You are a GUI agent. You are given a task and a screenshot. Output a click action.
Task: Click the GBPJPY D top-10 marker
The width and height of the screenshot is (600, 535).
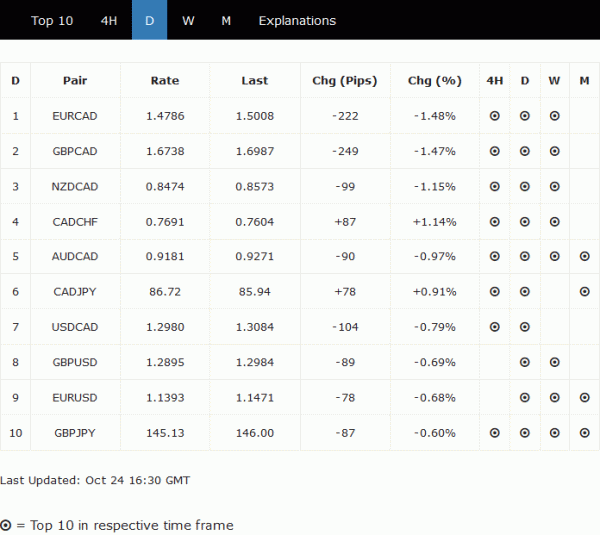525,433
